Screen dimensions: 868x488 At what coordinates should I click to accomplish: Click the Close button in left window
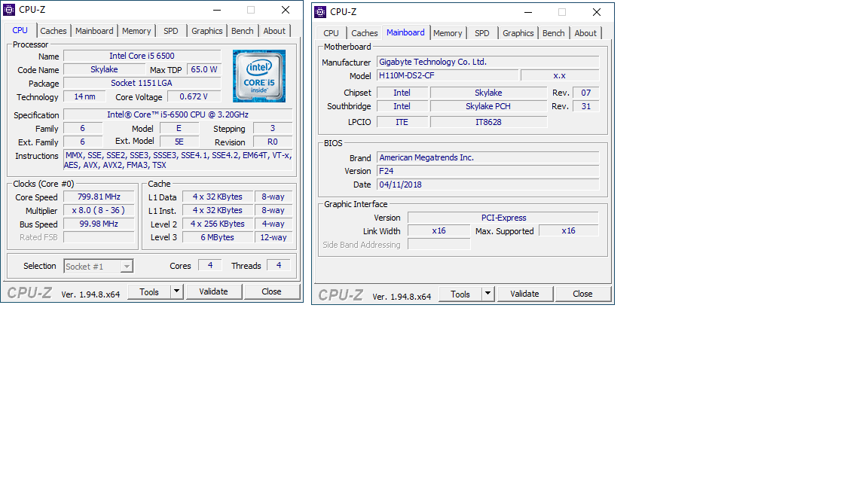click(x=271, y=291)
